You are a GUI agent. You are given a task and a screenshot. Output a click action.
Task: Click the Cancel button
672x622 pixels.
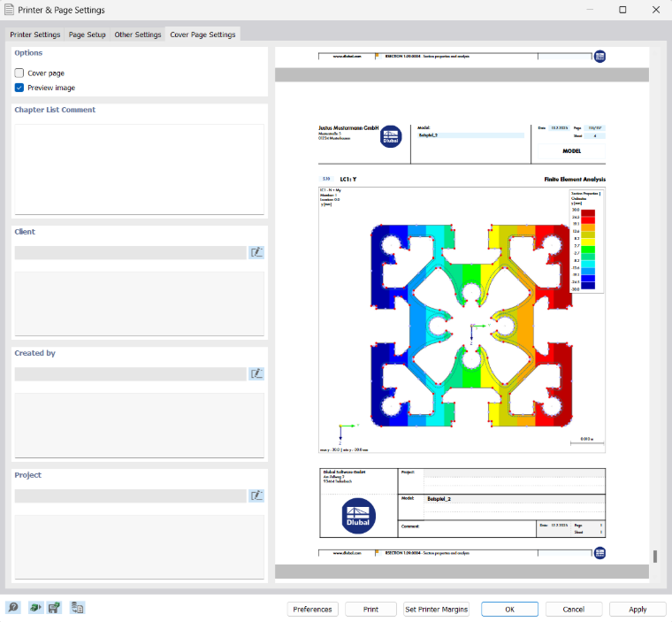pos(574,609)
